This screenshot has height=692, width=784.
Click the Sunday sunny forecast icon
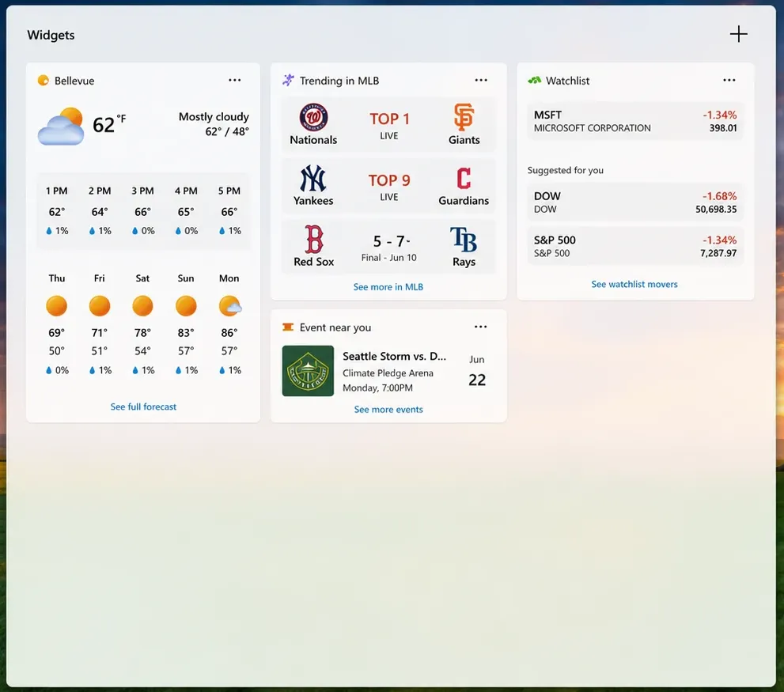click(186, 305)
